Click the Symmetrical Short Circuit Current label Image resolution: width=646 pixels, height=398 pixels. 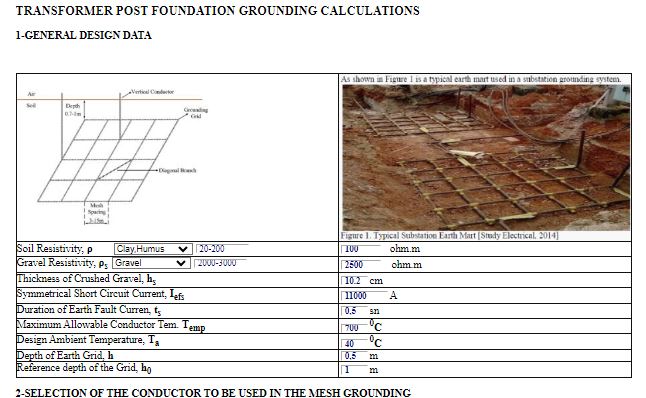tap(101, 295)
